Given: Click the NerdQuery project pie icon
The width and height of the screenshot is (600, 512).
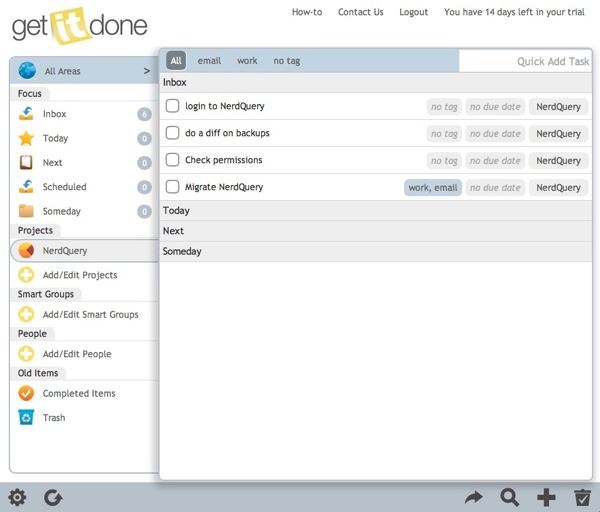Looking at the screenshot, I should 26,251.
